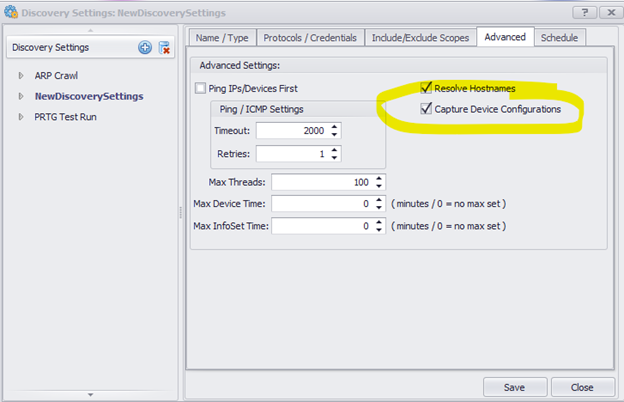Click the delete discovery settings icon
624x402 pixels.
(165, 48)
